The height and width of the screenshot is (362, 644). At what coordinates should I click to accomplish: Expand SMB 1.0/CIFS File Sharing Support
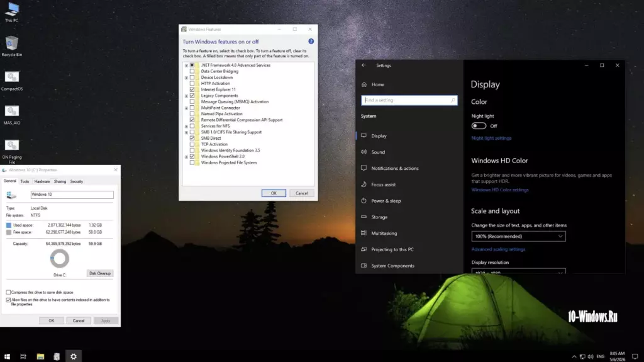coord(186,132)
